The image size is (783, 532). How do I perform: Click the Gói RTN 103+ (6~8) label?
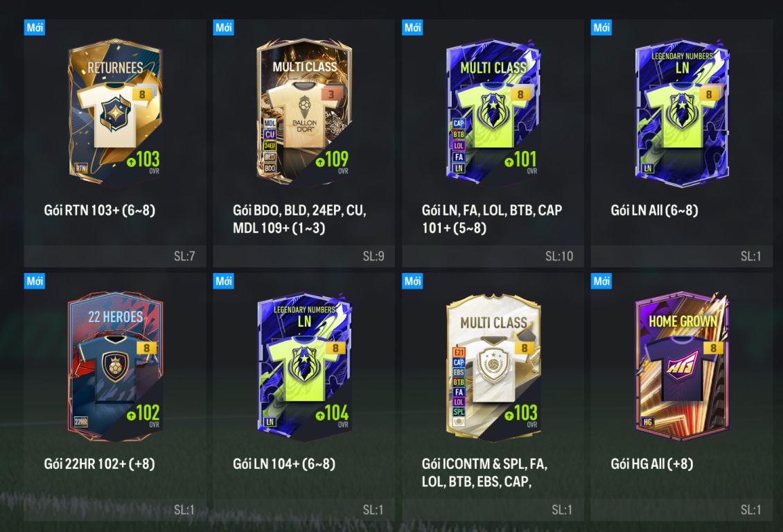coord(99,210)
